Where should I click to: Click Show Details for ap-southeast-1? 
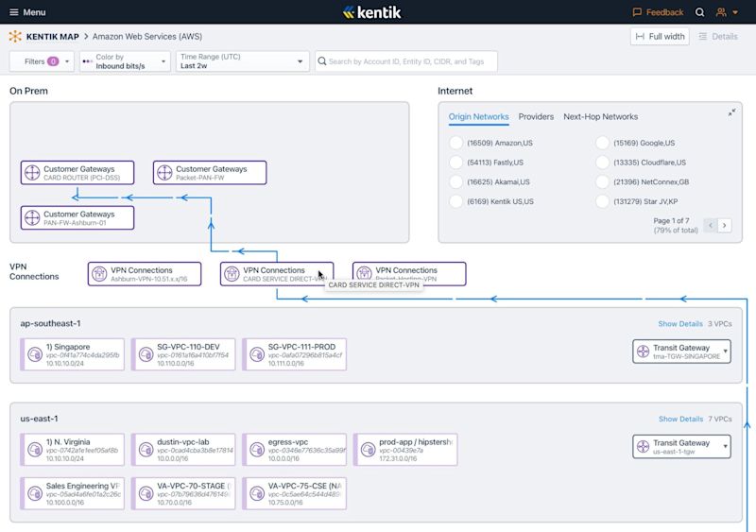pyautogui.click(x=680, y=323)
